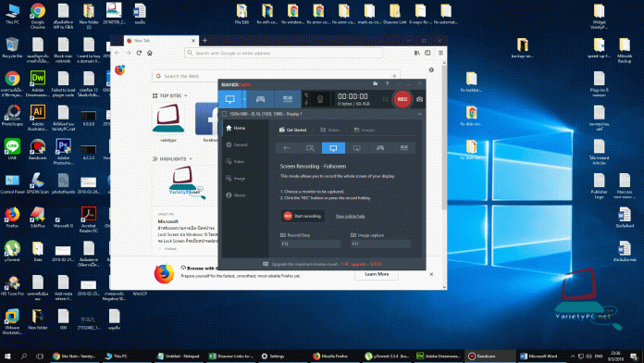Choose device recording icon in mode selector
Screen dimensions: 644x363
tap(404, 148)
